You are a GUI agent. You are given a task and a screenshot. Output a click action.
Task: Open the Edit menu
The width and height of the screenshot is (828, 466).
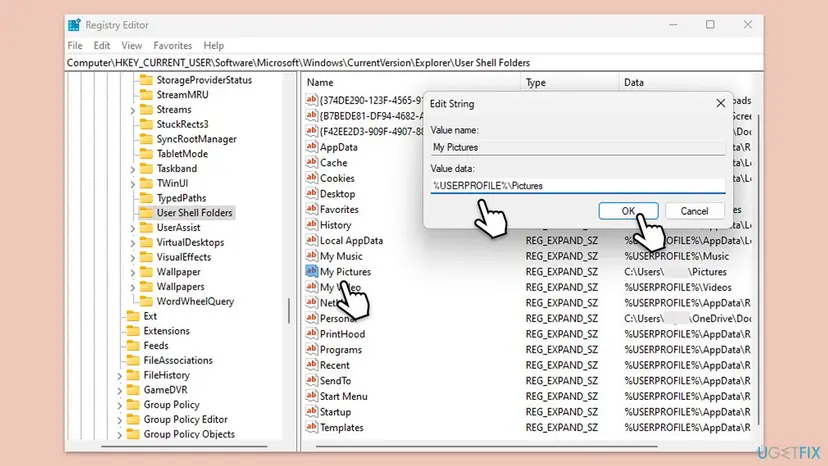click(102, 45)
